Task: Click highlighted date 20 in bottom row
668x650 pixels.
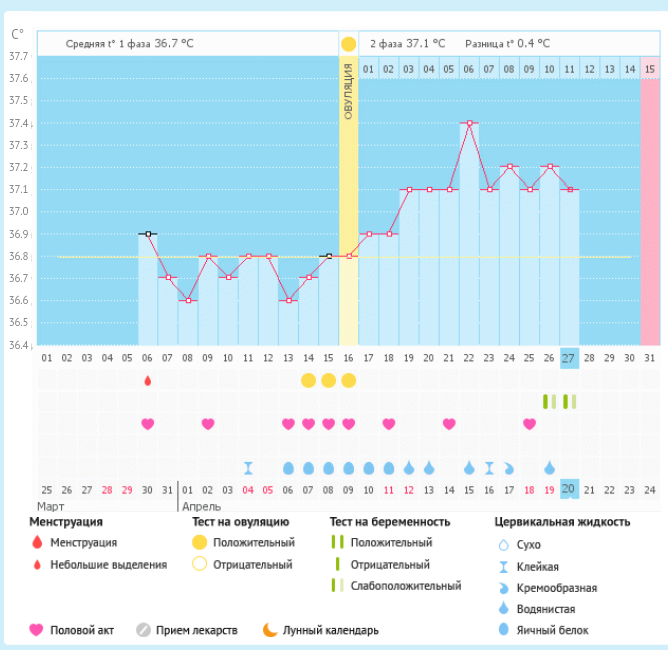Action: click(x=569, y=489)
